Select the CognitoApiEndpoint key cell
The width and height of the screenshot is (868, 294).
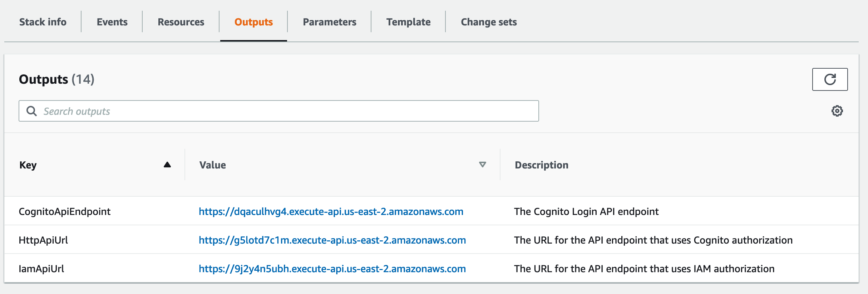point(65,211)
